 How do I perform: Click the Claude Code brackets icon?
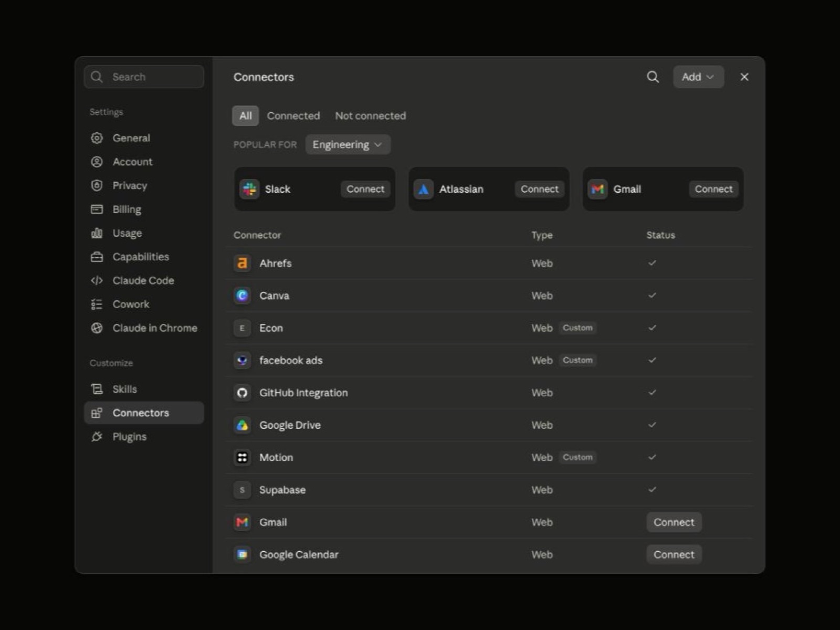97,280
